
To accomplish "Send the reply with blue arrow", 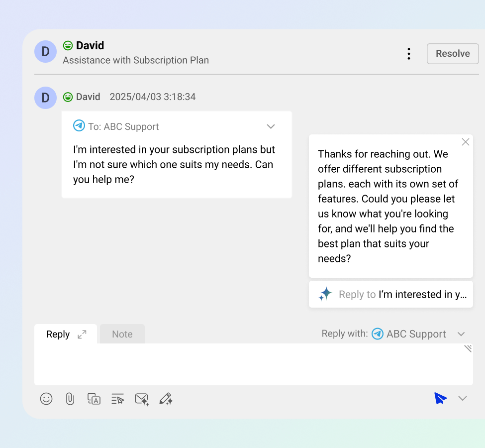I will coord(440,398).
